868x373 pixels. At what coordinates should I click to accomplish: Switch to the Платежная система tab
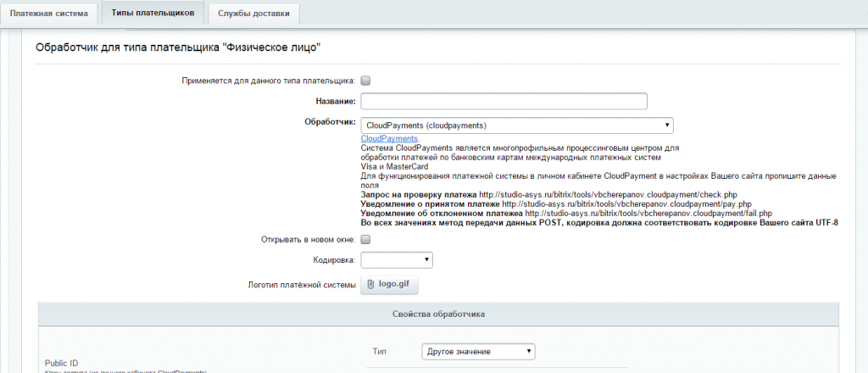48,14
